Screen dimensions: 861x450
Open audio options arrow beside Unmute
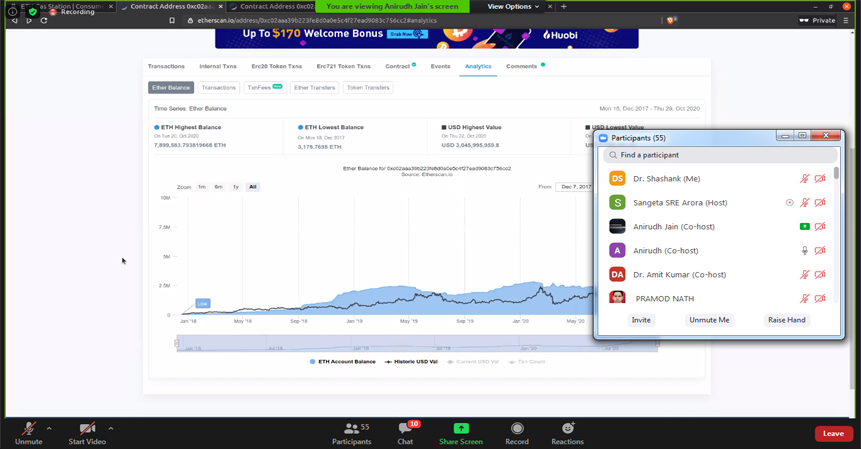49,429
